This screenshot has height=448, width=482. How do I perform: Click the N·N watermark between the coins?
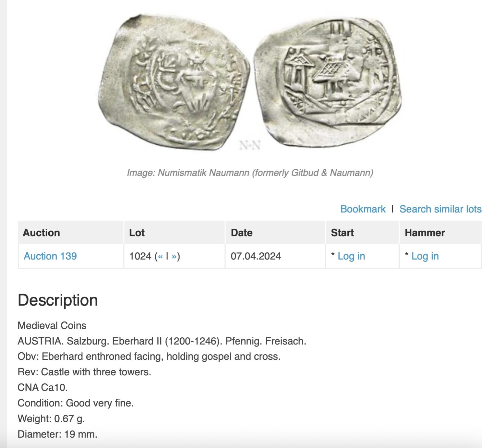click(x=250, y=145)
